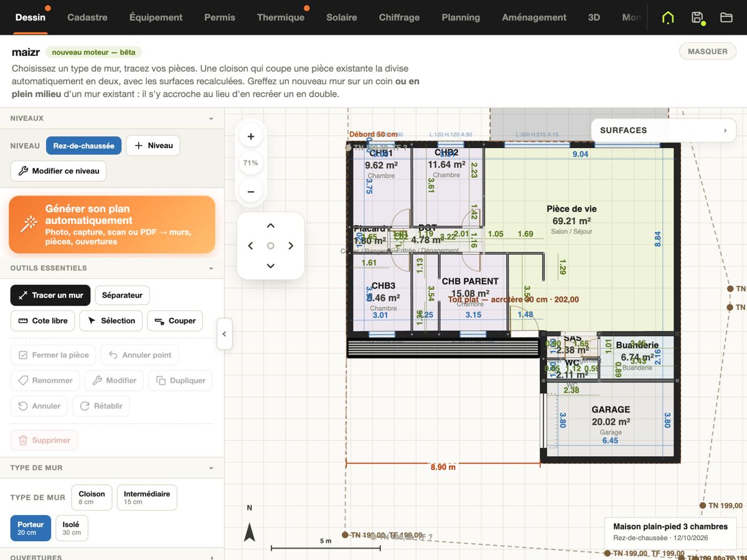
Task: Choose Intermédiaire 15 cm wall type
Action: point(147,498)
